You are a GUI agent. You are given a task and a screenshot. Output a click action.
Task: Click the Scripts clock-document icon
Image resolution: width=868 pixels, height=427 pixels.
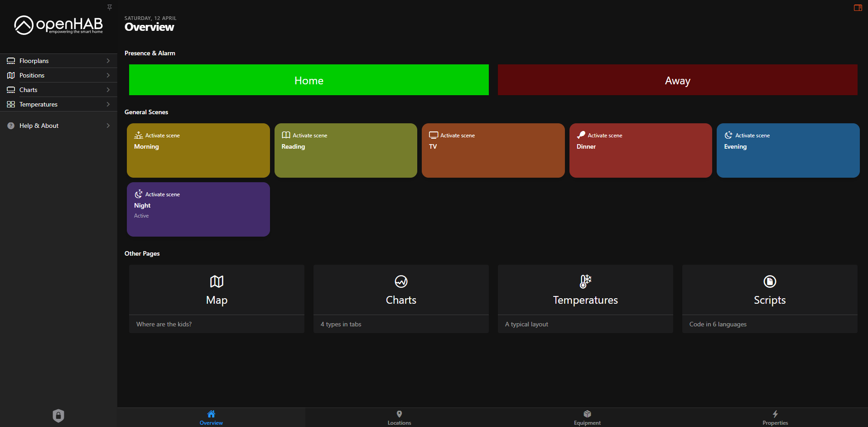click(769, 281)
